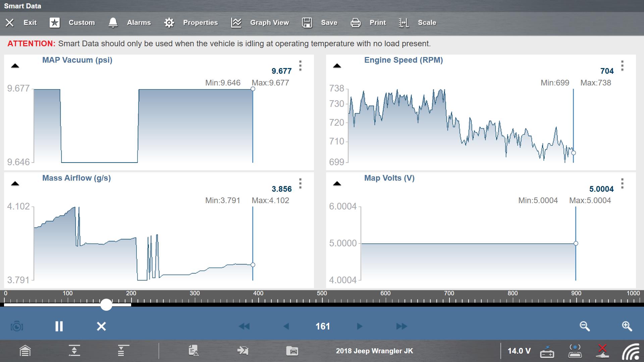This screenshot has width=644, height=362.
Task: Open MAP Vacuum three-dot menu
Action: [300, 66]
